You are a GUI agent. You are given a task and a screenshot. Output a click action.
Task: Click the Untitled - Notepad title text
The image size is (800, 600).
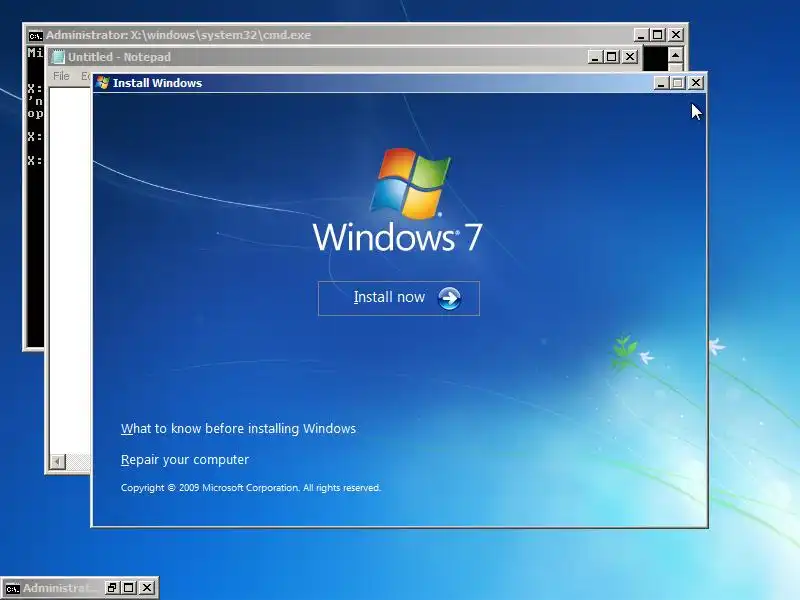click(x=119, y=57)
